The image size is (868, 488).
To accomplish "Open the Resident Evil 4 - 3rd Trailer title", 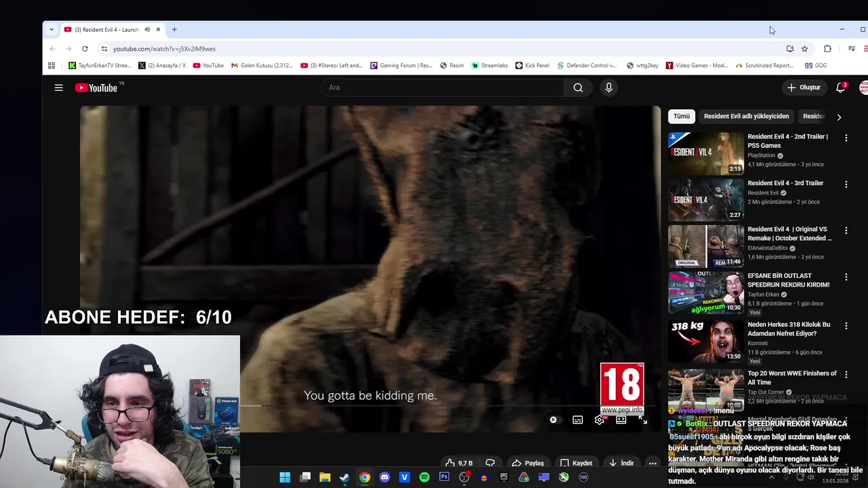I will click(785, 183).
